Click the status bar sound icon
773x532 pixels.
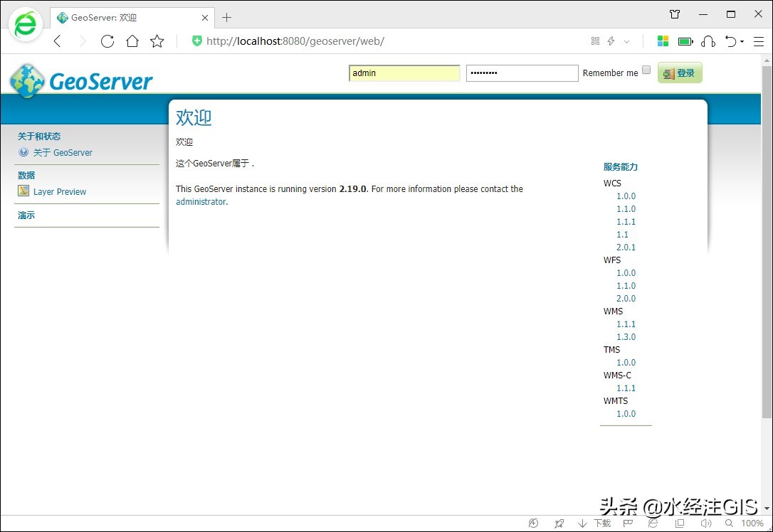coord(706,523)
